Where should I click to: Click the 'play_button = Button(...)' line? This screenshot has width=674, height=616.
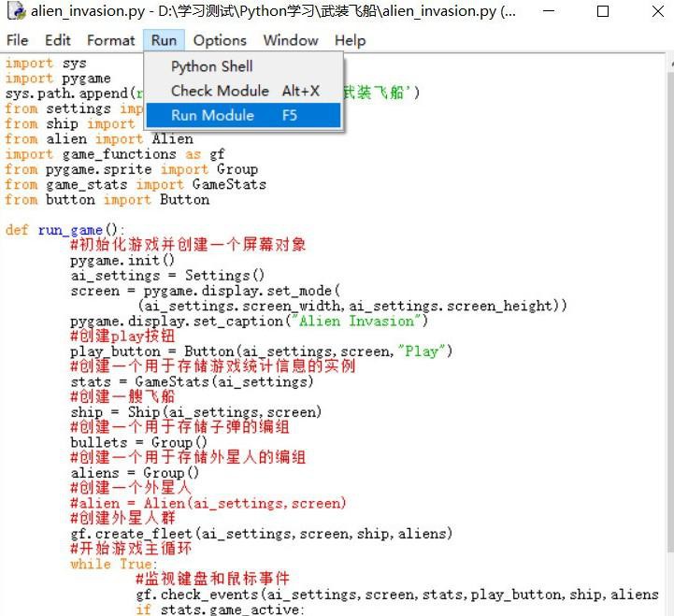click(x=262, y=351)
